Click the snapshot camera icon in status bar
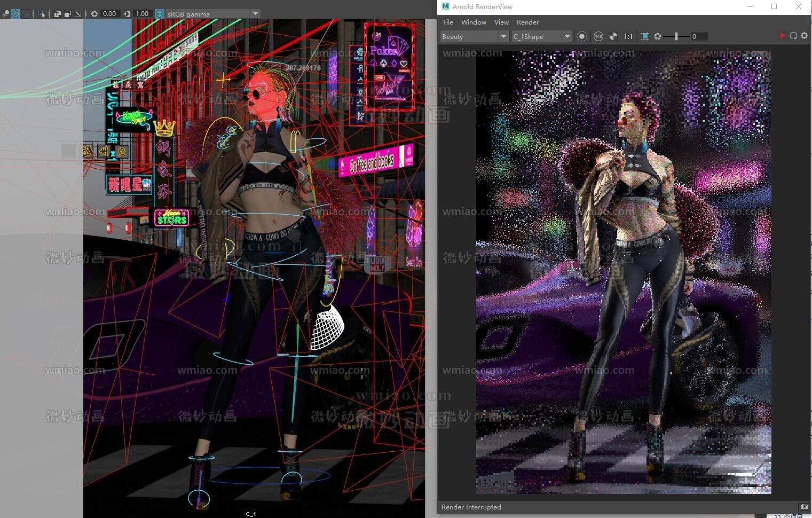 coord(804,506)
